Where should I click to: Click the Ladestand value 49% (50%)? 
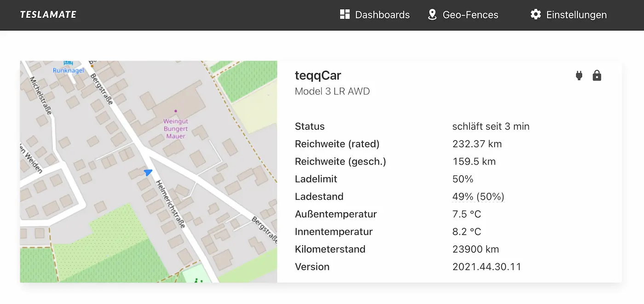click(478, 196)
